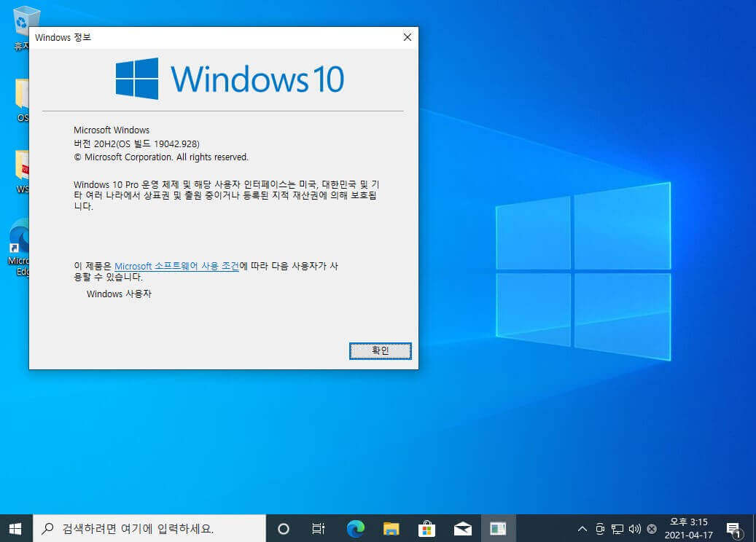Click the 확인 button in dialog
Viewport: 756px width, 542px height.
click(x=380, y=350)
